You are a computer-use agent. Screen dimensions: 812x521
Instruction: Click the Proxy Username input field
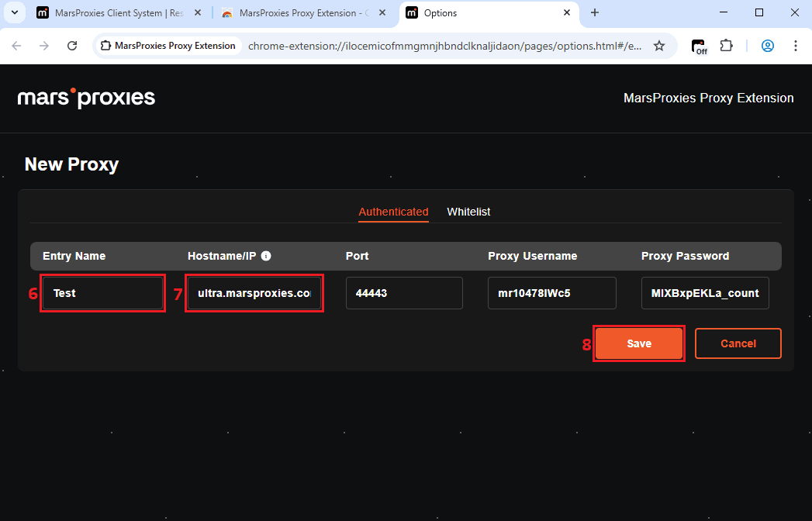551,294
